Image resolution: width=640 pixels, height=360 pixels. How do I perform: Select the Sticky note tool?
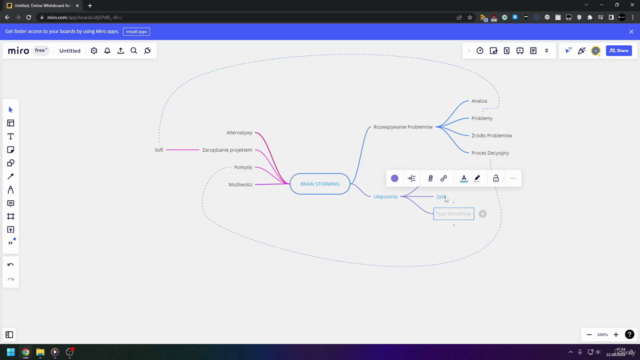(11, 150)
